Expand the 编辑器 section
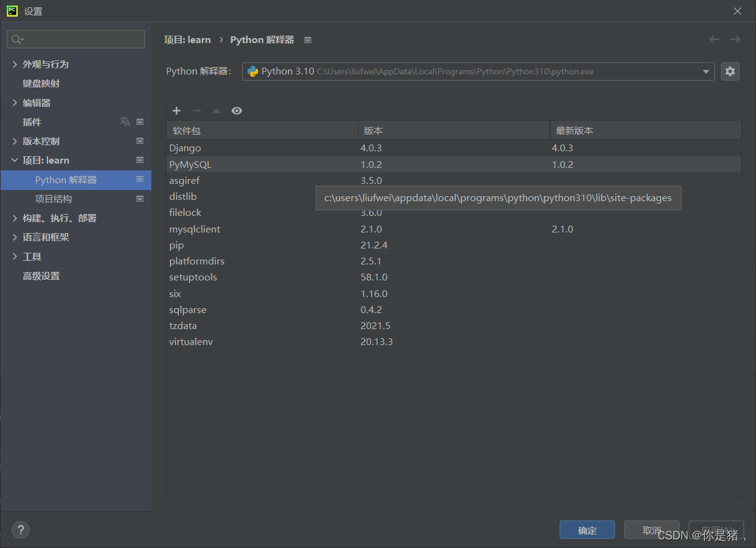Screen dimensions: 756x548 (x=15, y=103)
